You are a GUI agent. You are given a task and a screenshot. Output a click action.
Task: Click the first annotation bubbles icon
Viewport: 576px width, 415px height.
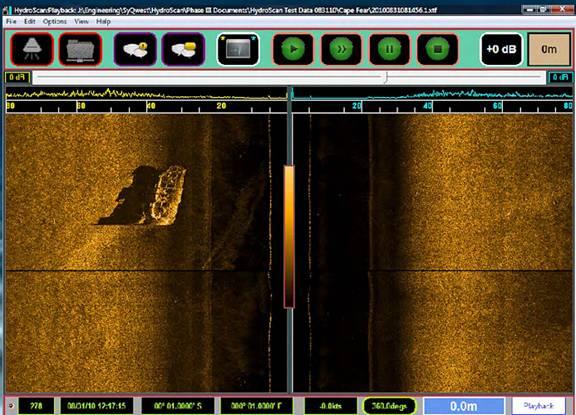point(135,49)
